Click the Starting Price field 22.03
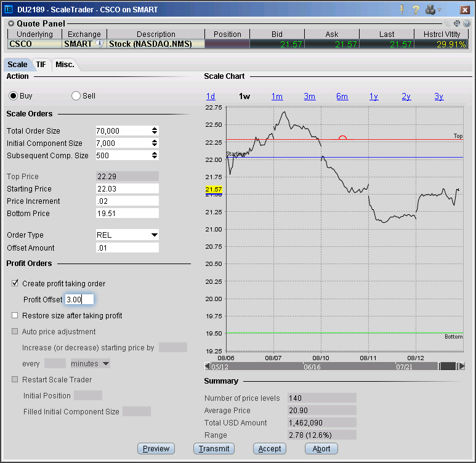Screen dimensions: 476x463 click(x=127, y=188)
